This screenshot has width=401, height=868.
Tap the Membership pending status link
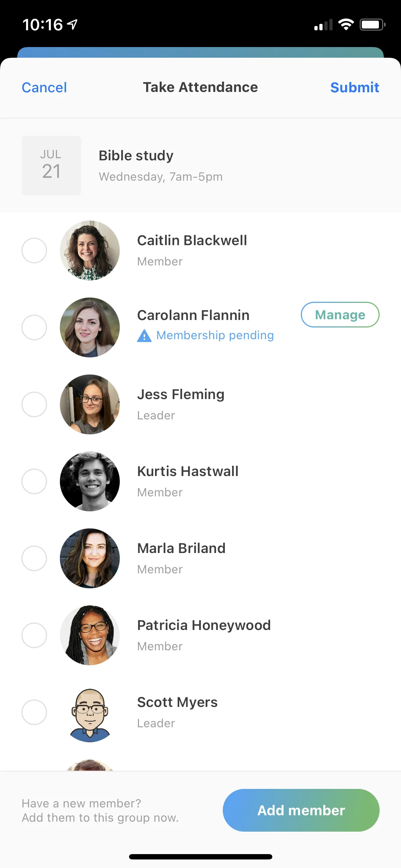point(215,335)
